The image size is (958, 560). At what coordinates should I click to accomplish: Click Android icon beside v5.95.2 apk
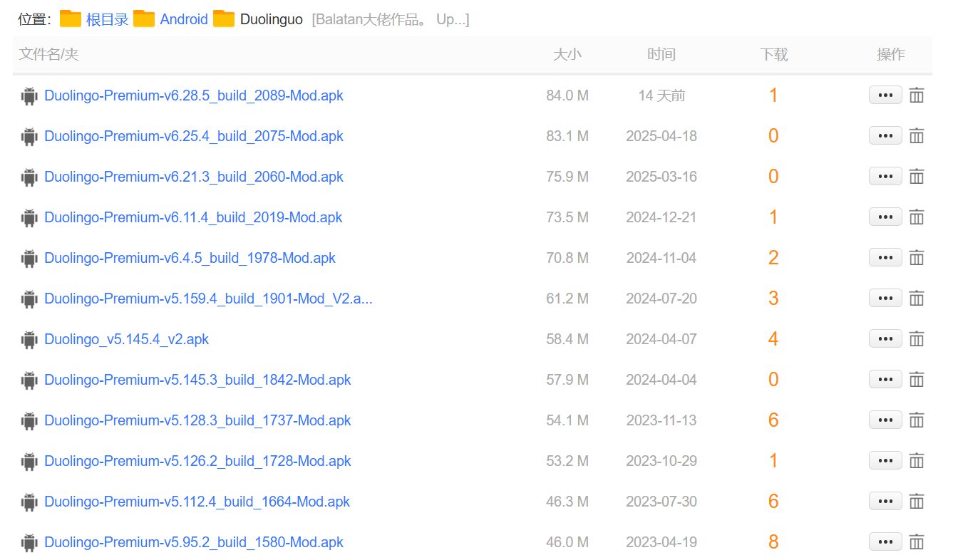tap(29, 542)
